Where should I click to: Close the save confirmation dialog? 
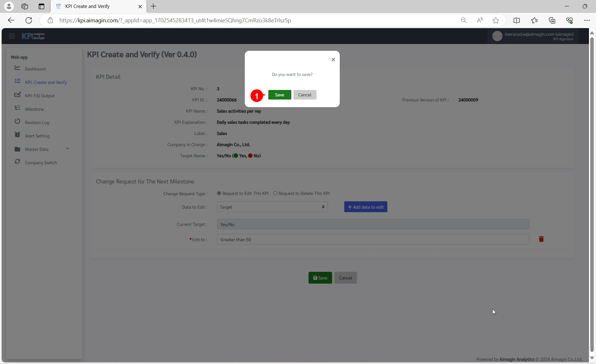pos(333,60)
